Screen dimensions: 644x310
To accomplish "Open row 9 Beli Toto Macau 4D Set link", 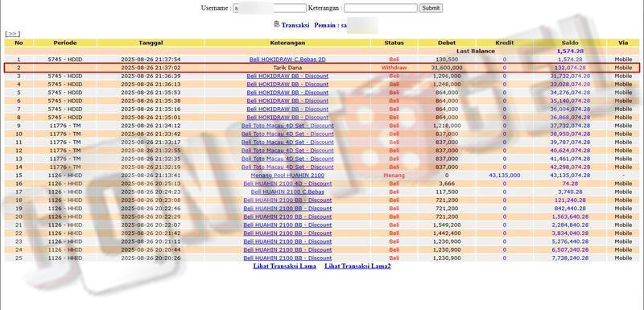I will tap(287, 126).
